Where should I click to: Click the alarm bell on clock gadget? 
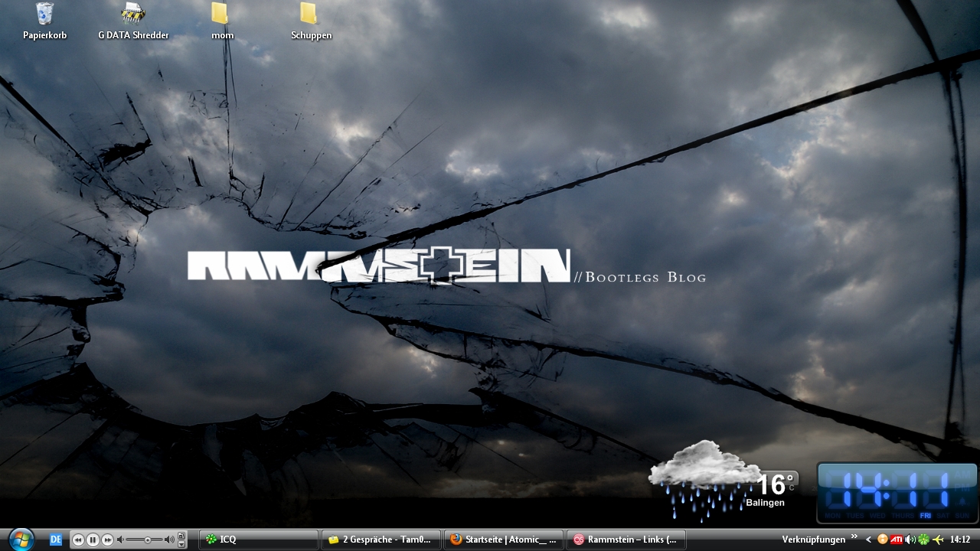coord(962,501)
